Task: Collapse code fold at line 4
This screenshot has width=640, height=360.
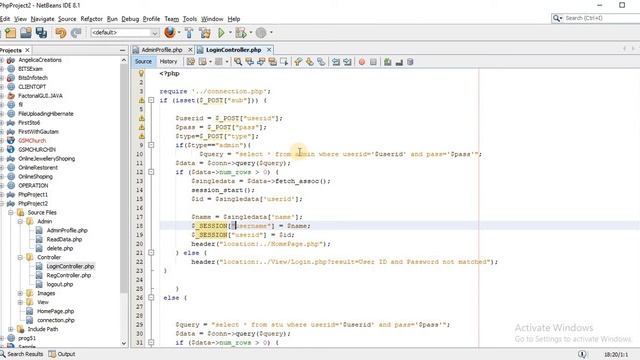Action: tap(151, 100)
